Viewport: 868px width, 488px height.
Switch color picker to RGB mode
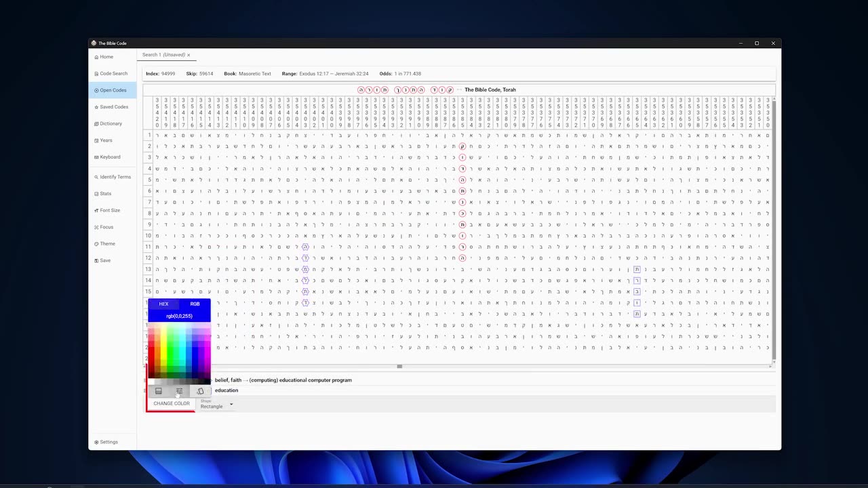pyautogui.click(x=195, y=304)
